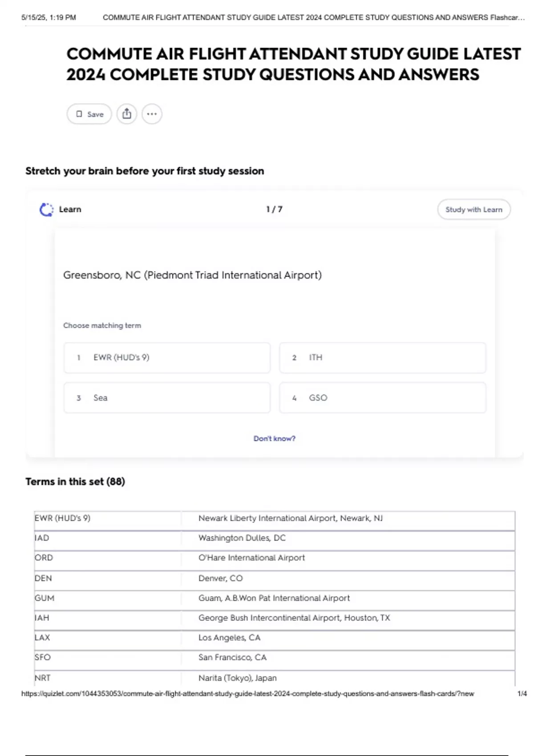Open the three-dots more options menu

(152, 114)
